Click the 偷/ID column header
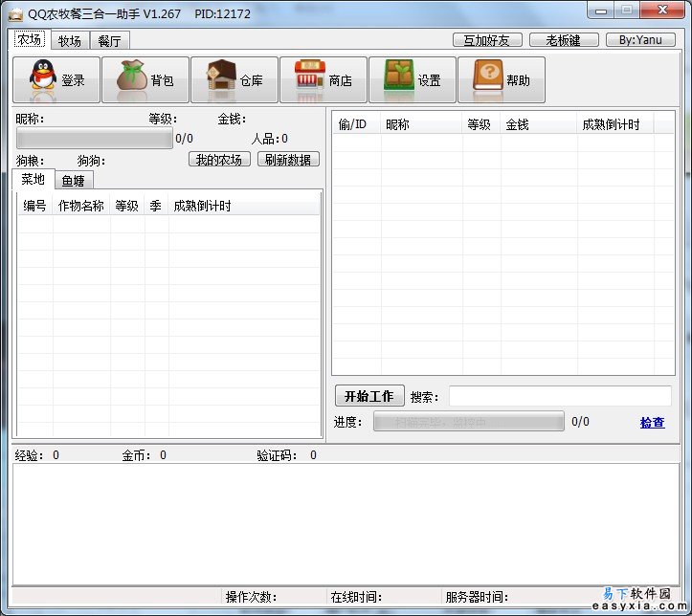Viewport: 692px width, 616px height. pos(357,124)
